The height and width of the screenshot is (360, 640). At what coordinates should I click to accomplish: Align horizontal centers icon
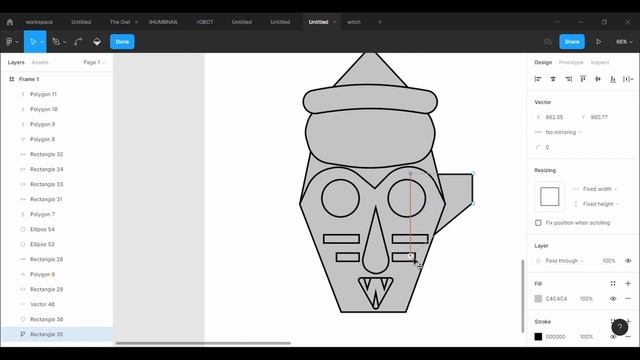pyautogui.click(x=553, y=79)
